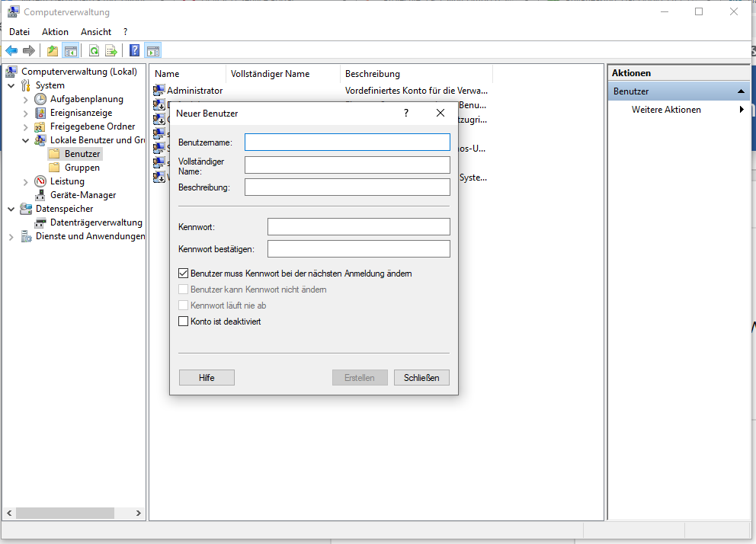The height and width of the screenshot is (544, 756).
Task: Click the dialog's question mark help icon
Action: click(x=406, y=113)
